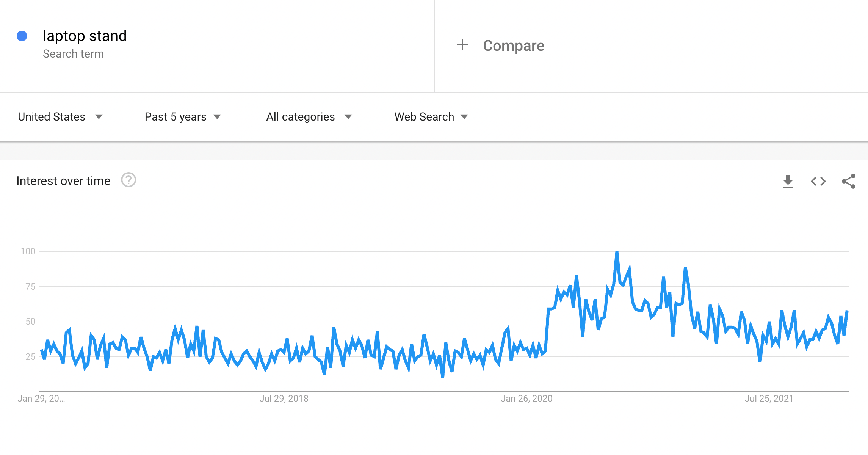868x455 pixels.
Task: Change the Web Search type dropdown
Action: [431, 117]
